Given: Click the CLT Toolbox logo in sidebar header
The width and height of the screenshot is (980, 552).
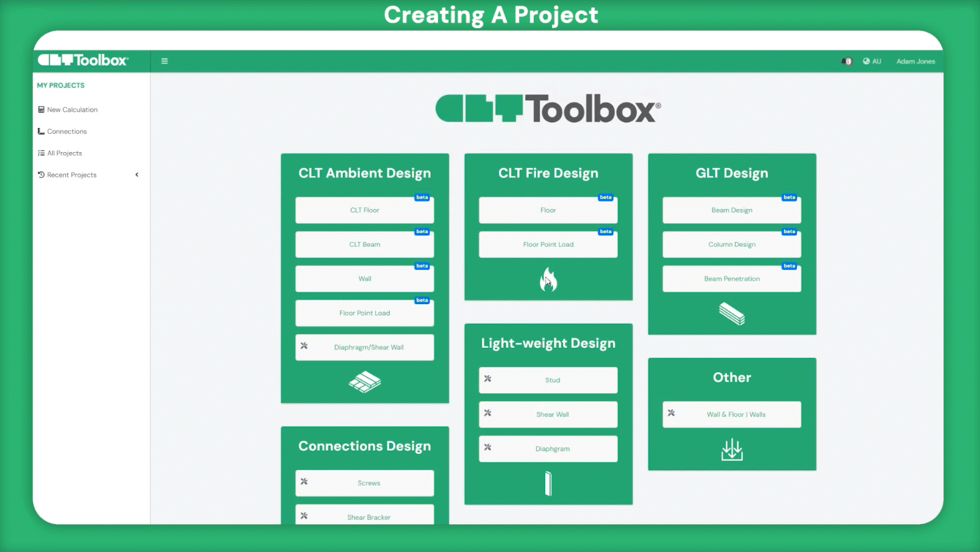Looking at the screenshot, I should pos(83,60).
